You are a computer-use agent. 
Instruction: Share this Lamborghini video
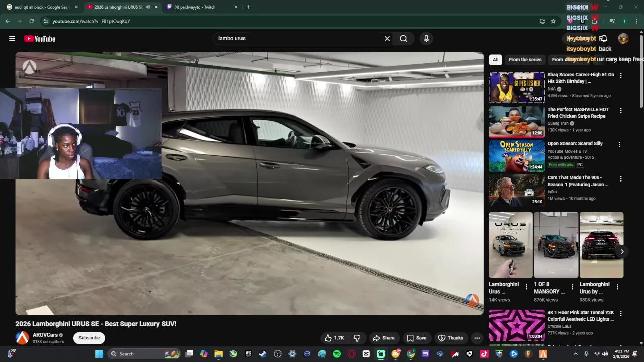383,338
